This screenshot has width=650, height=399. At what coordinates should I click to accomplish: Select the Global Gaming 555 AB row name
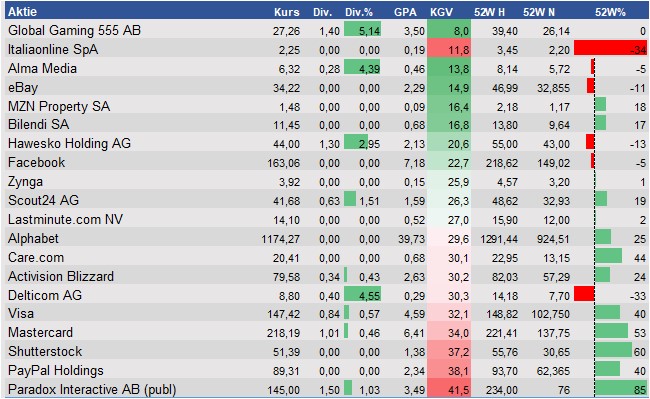(x=74, y=30)
